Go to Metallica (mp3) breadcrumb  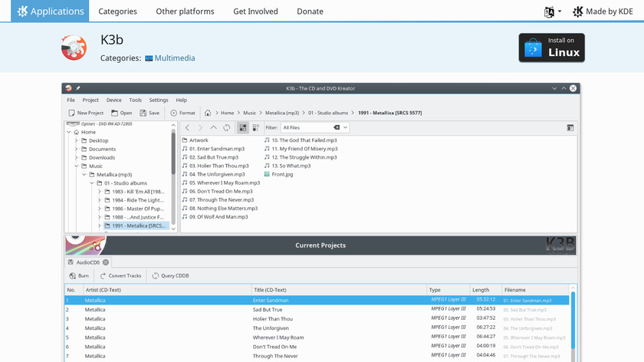pos(282,113)
